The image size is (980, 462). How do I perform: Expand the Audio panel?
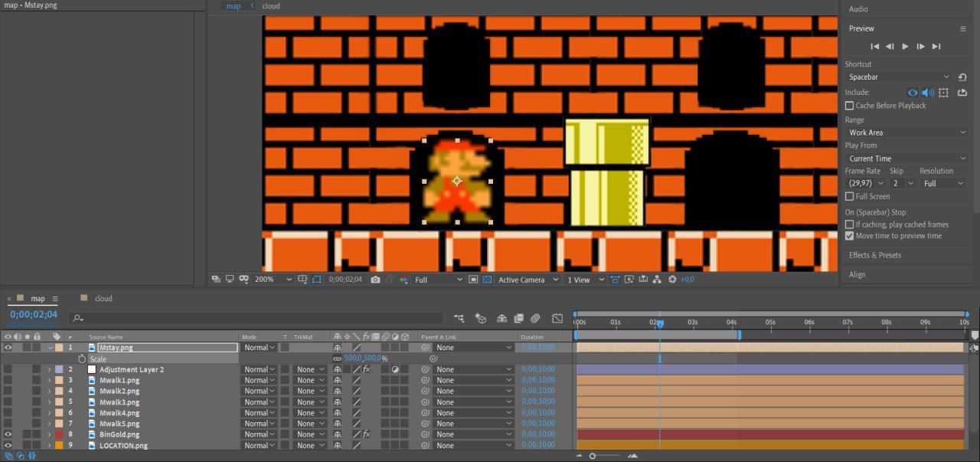tap(858, 9)
